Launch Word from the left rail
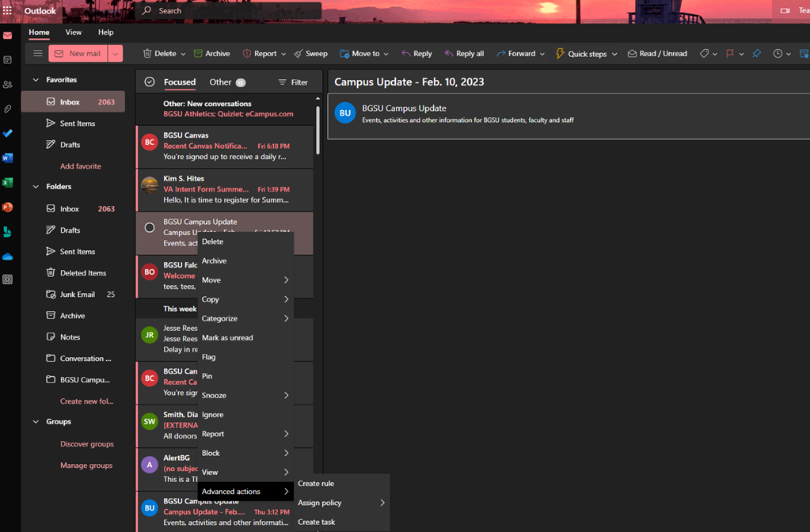This screenshot has height=532, width=810. point(7,158)
